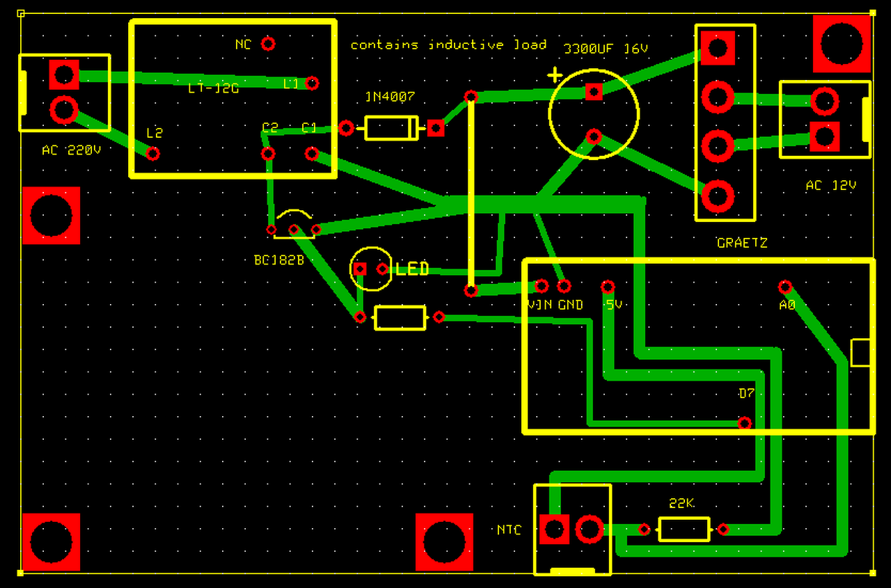Click the A0 pad of the module
The image size is (891, 588).
[785, 286]
